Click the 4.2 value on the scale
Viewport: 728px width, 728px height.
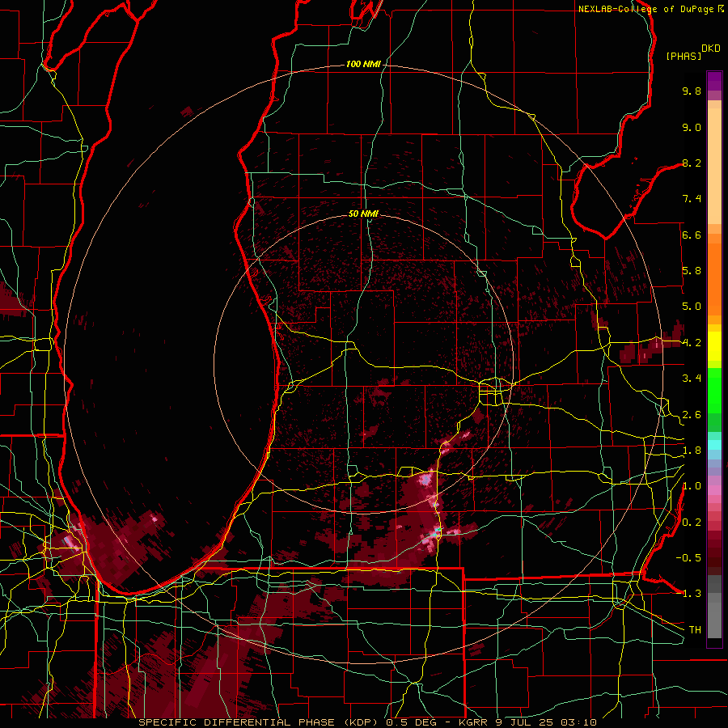[692, 343]
